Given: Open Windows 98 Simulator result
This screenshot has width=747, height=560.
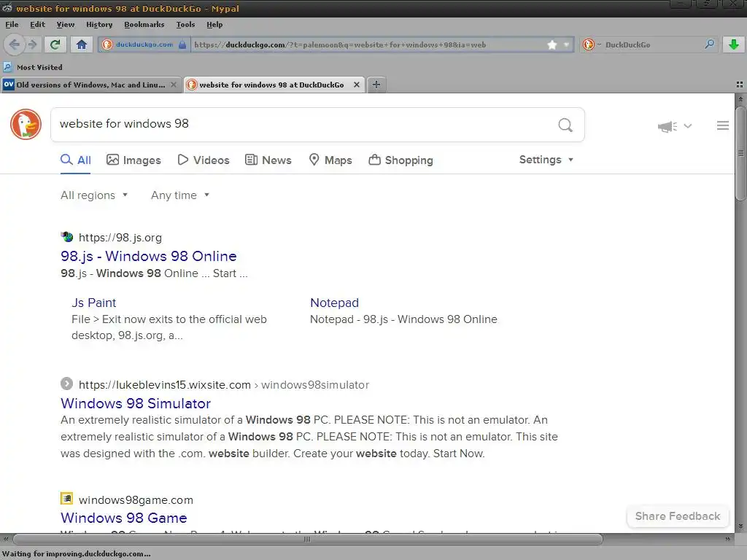Looking at the screenshot, I should point(136,403).
